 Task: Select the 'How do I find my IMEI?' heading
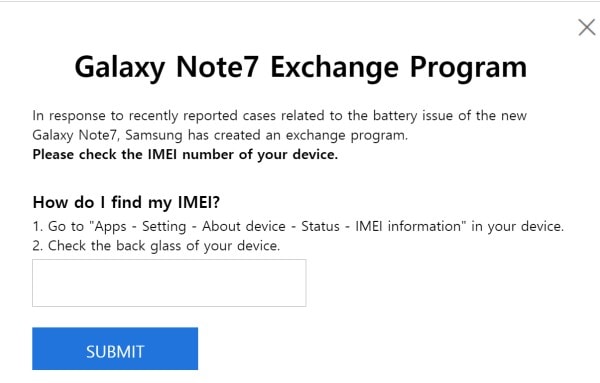point(126,202)
